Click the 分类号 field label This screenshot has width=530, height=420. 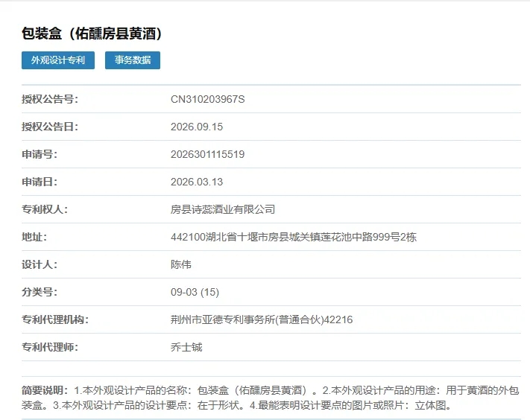pyautogui.click(x=40, y=292)
